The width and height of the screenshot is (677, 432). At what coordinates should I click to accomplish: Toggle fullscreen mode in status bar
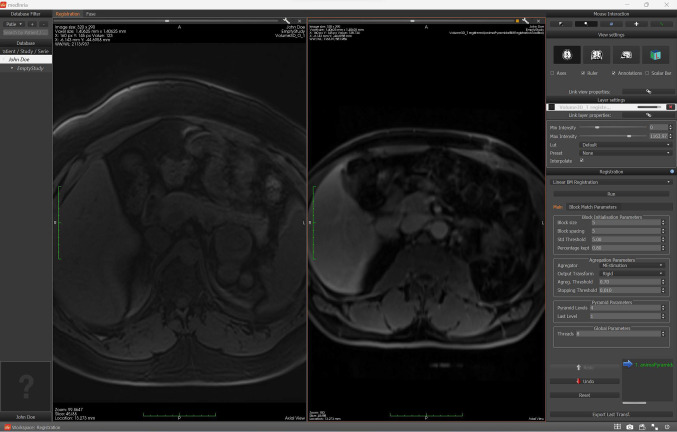click(x=654, y=427)
